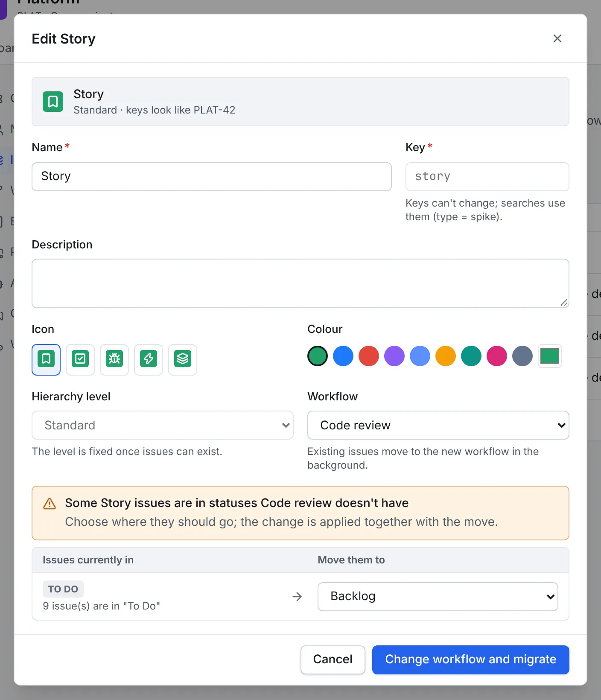Pick the bright blue colour swatch

[343, 356]
